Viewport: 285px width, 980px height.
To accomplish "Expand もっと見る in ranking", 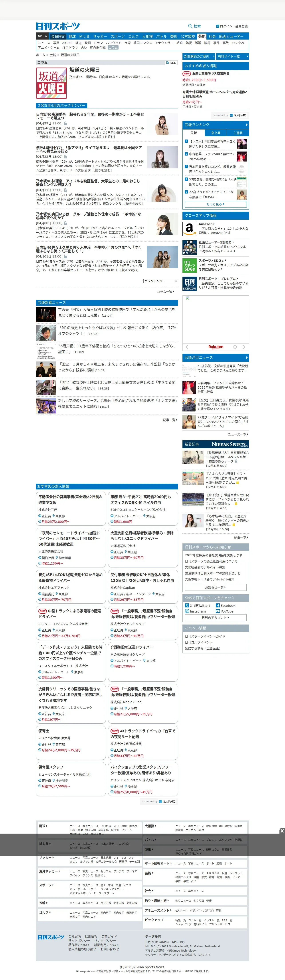I will (x=216, y=204).
